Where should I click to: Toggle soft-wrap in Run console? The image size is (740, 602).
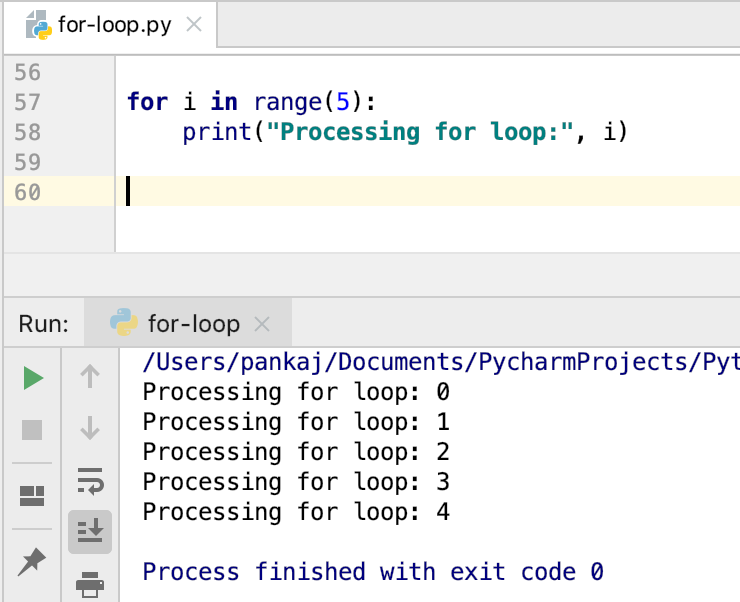point(90,481)
